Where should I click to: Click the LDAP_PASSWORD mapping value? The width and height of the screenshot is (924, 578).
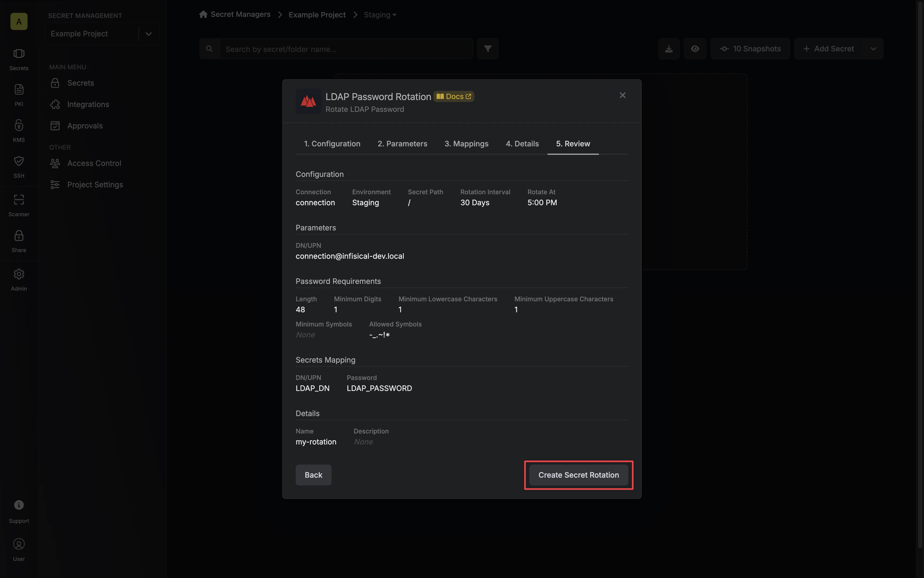pyautogui.click(x=379, y=388)
